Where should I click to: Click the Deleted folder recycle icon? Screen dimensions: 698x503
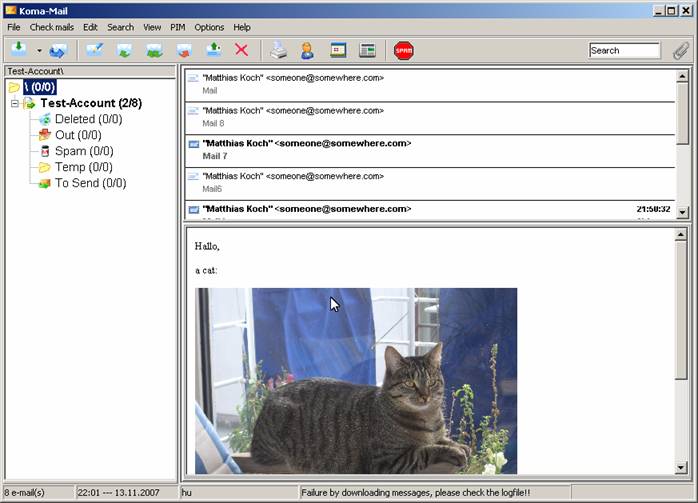point(45,119)
